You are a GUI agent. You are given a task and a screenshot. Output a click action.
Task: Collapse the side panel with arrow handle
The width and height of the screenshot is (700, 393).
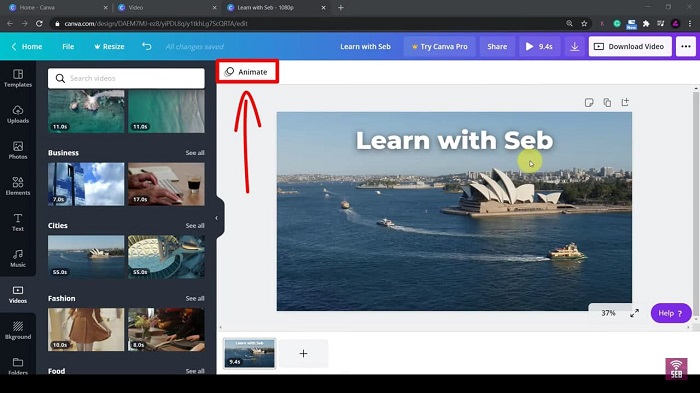217,218
